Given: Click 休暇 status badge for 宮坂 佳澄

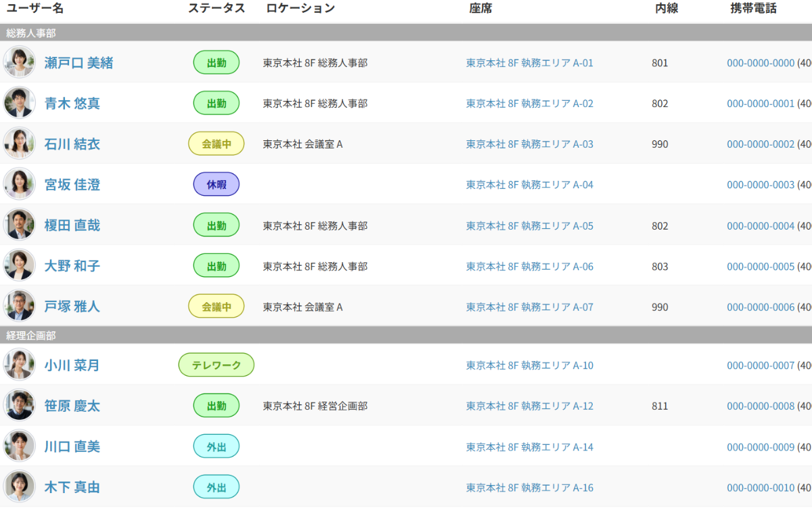Looking at the screenshot, I should [x=217, y=184].
